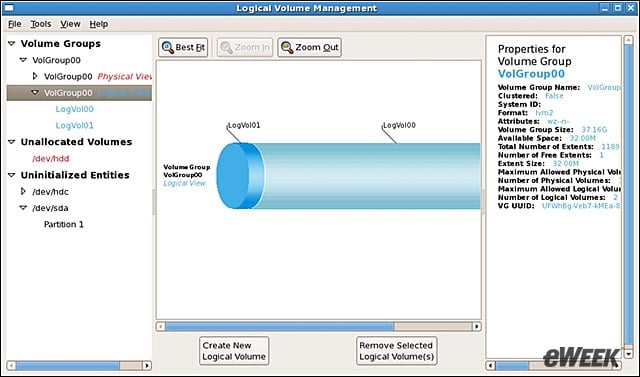Click the LogVol00 label above the cylinder

(x=399, y=125)
